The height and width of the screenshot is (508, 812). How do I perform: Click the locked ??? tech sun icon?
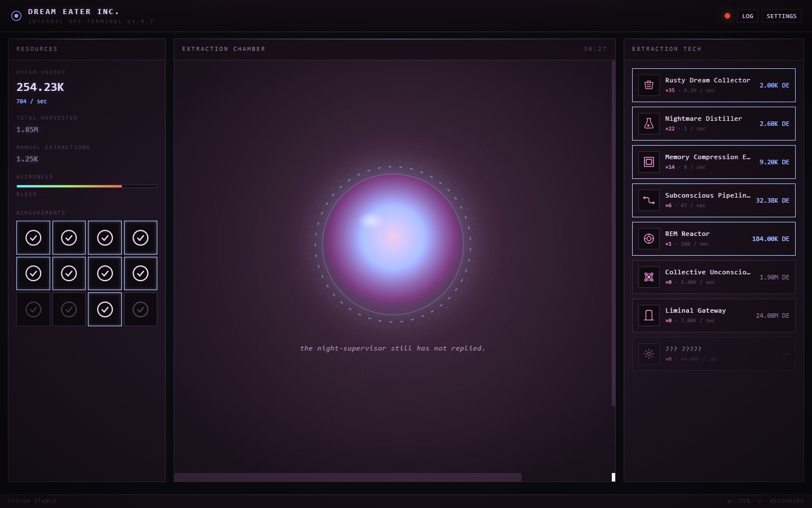coord(649,354)
